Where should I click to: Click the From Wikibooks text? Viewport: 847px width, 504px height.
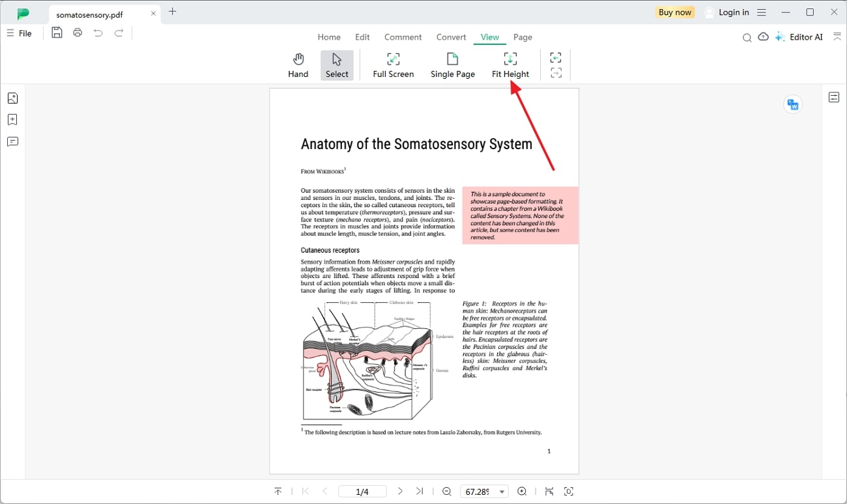click(323, 171)
